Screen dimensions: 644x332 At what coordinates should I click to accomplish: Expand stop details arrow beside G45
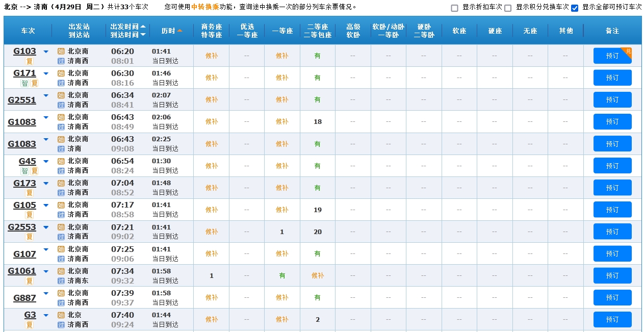pyautogui.click(x=46, y=161)
